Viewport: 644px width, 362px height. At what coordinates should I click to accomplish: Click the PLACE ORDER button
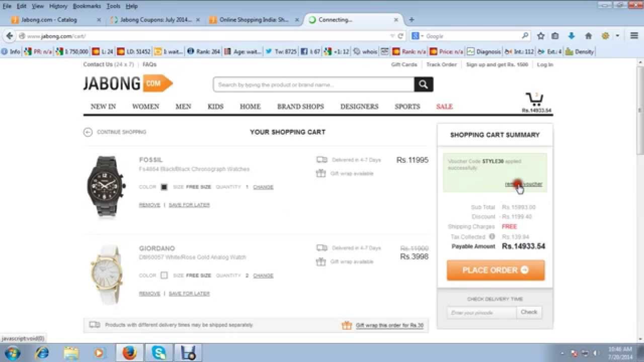coord(496,270)
